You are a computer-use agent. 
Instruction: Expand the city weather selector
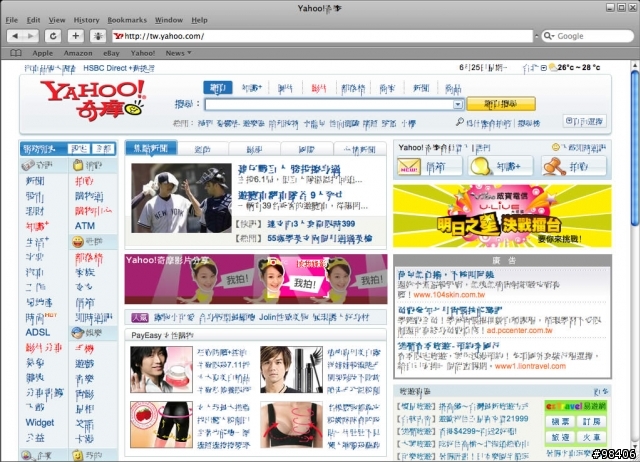pos(544,68)
